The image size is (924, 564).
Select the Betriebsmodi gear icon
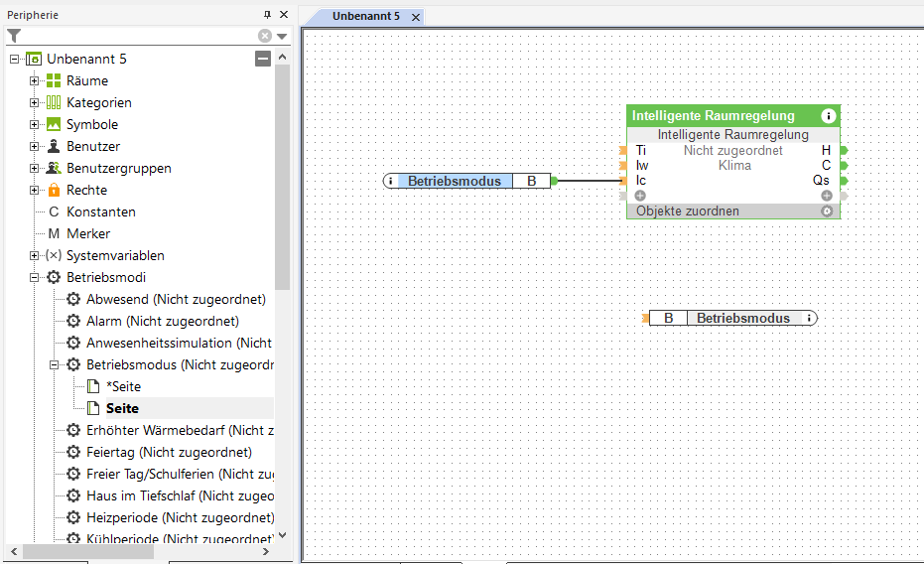pos(54,277)
